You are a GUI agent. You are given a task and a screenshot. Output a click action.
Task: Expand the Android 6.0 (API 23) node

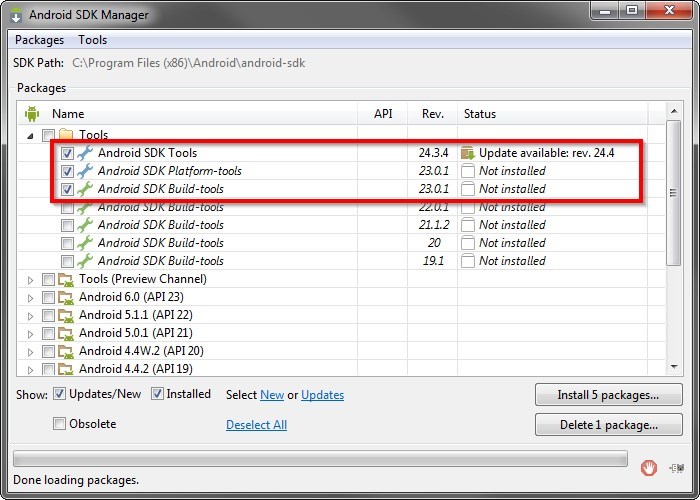tap(30, 298)
